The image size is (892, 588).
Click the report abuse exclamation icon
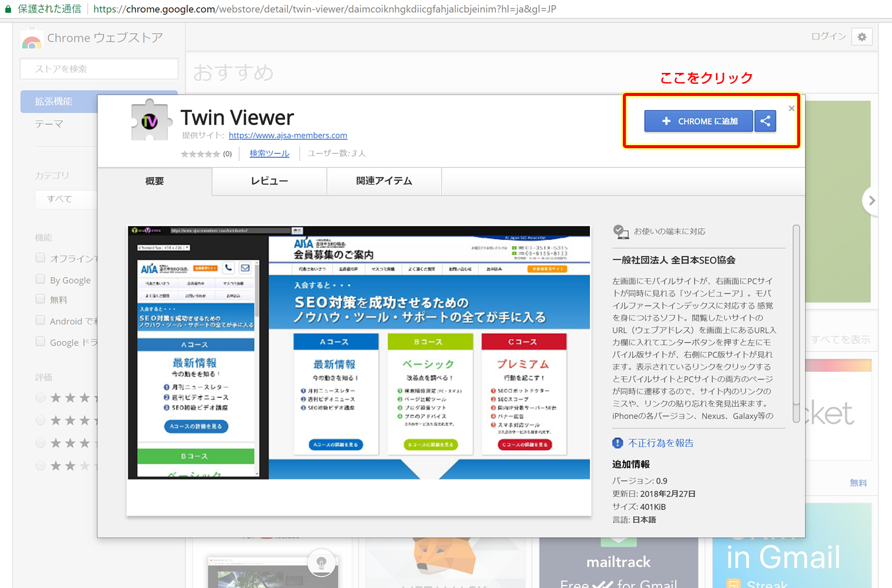[618, 443]
